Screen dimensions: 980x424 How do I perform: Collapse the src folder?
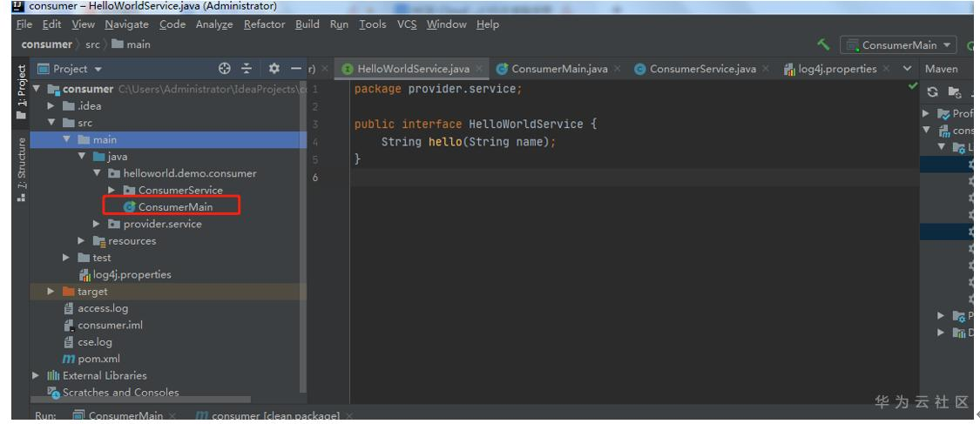(x=52, y=123)
